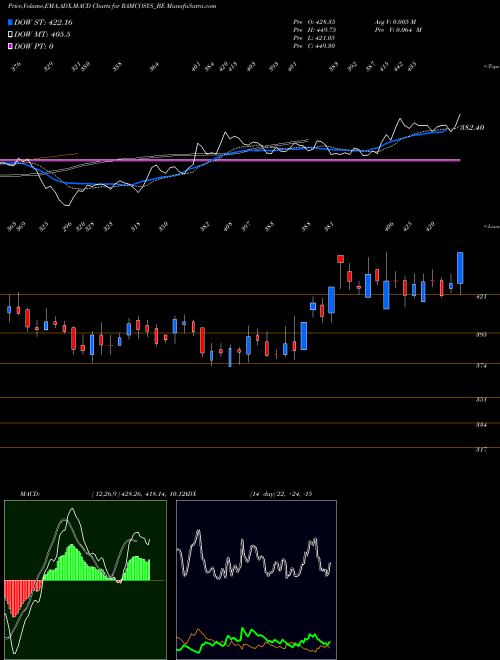
Task: Click the 351 price level label
Action: point(481,399)
